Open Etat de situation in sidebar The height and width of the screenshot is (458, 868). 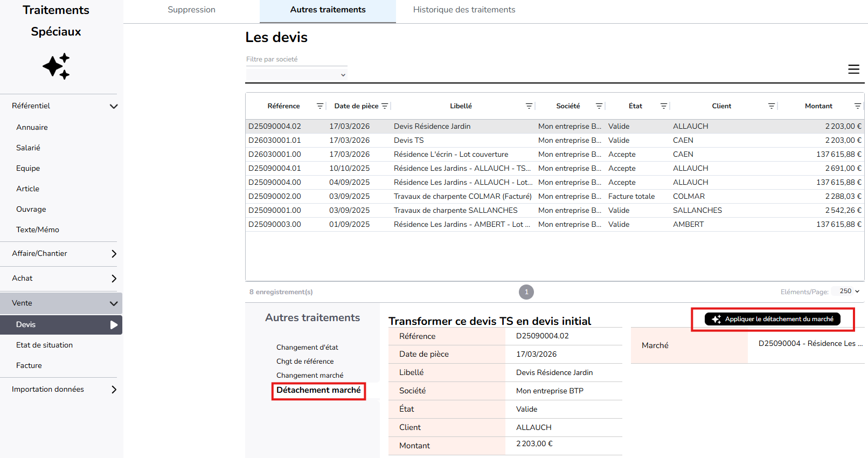coord(44,345)
